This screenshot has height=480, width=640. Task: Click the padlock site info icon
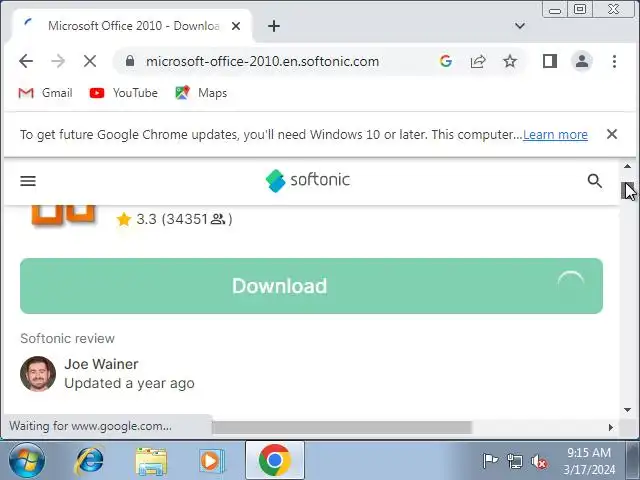(x=130, y=61)
